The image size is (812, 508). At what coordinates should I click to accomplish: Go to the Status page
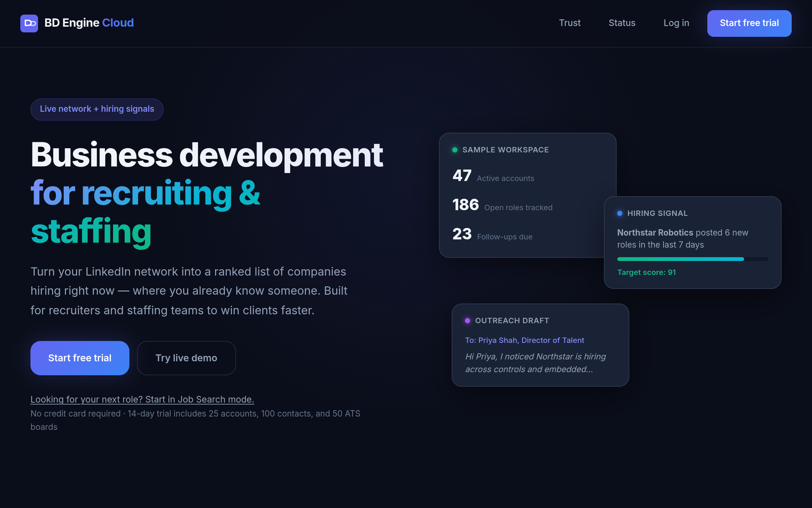coord(622,23)
